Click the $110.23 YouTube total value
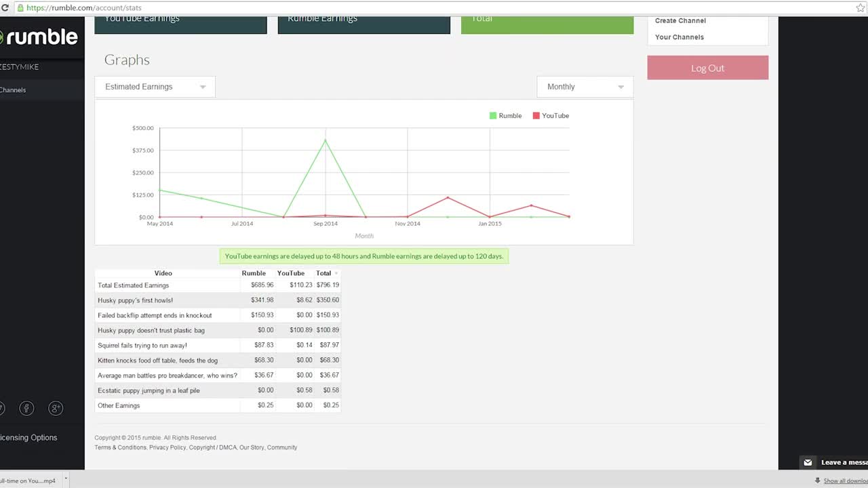Screen dimensions: 868x488 pos(301,285)
